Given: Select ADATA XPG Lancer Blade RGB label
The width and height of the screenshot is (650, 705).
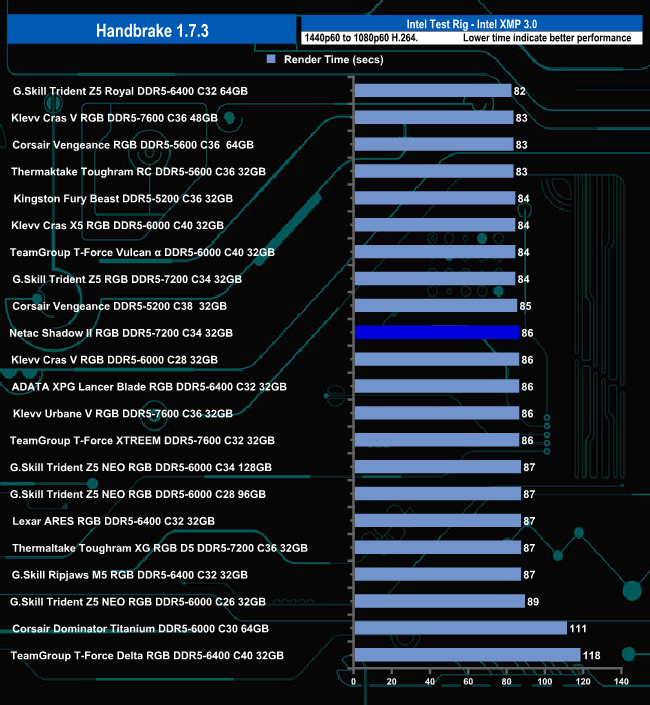Looking at the screenshot, I should point(149,387).
